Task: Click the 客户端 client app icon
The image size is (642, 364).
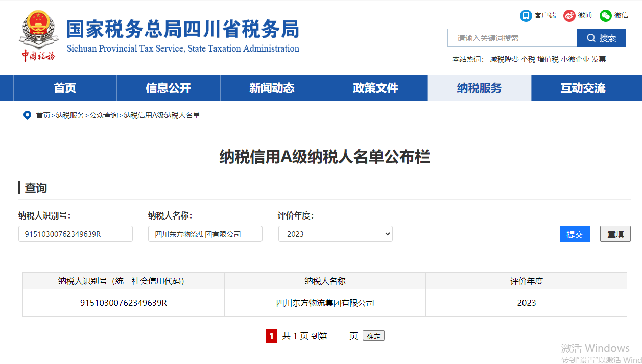Action: pyautogui.click(x=526, y=16)
